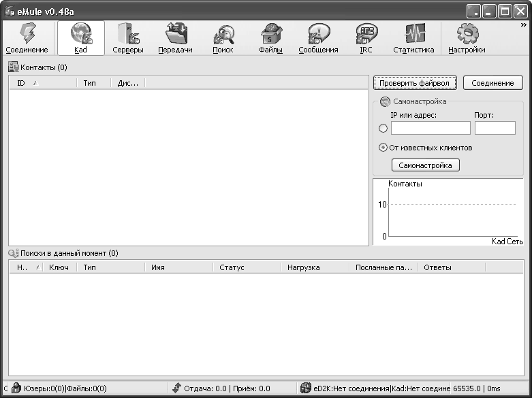
Task: Expand the toolbar overflow chevron
Action: pyautogui.click(x=524, y=25)
